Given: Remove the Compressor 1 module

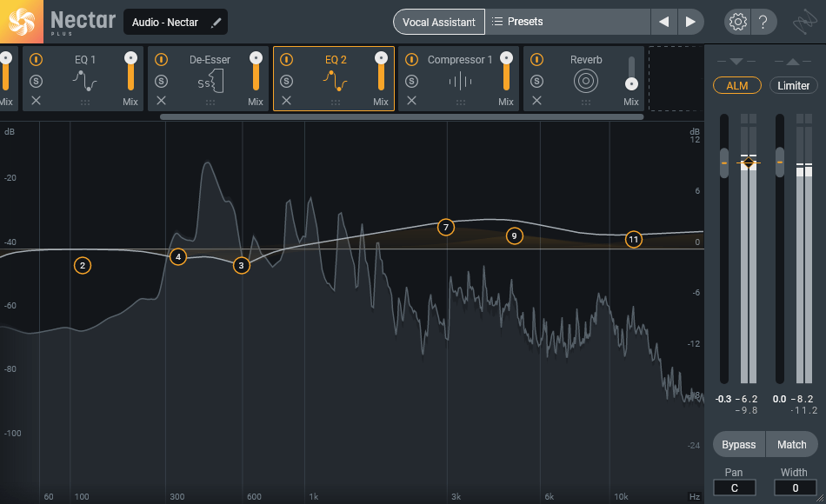Looking at the screenshot, I should [x=412, y=101].
